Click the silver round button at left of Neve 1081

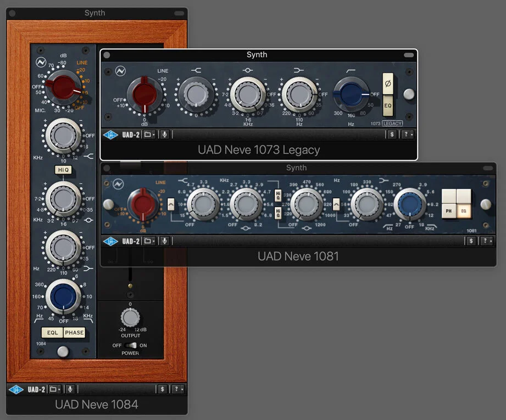[x=108, y=205]
